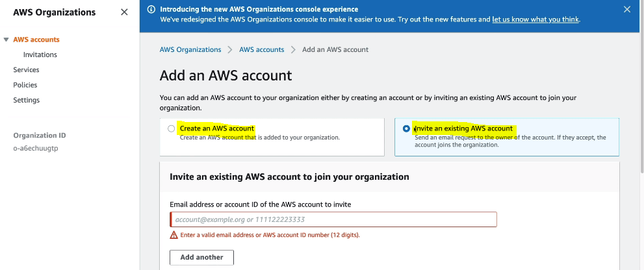This screenshot has height=270, width=644.
Task: Close the AWS Organizations side navigation panel
Action: [124, 12]
